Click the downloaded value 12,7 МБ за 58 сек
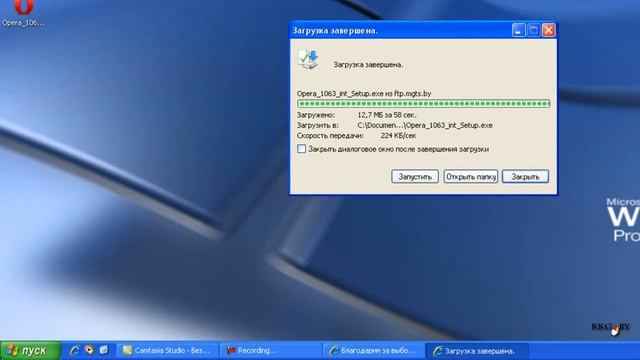Screen dimensions: 640x360 pos(387,115)
